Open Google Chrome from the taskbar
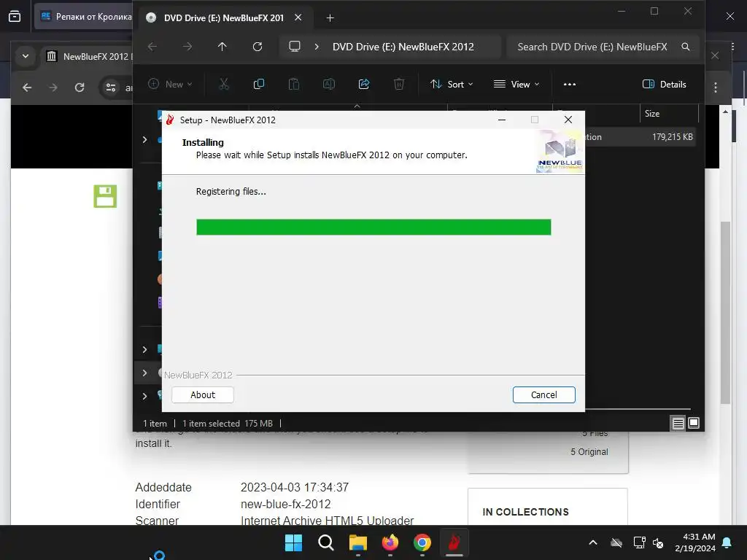The width and height of the screenshot is (747, 560). point(422,542)
